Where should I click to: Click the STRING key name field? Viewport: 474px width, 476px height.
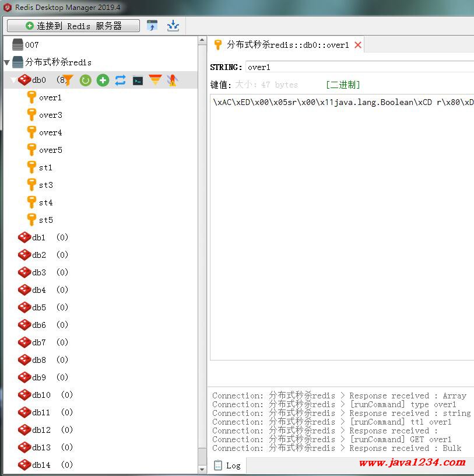[360, 66]
